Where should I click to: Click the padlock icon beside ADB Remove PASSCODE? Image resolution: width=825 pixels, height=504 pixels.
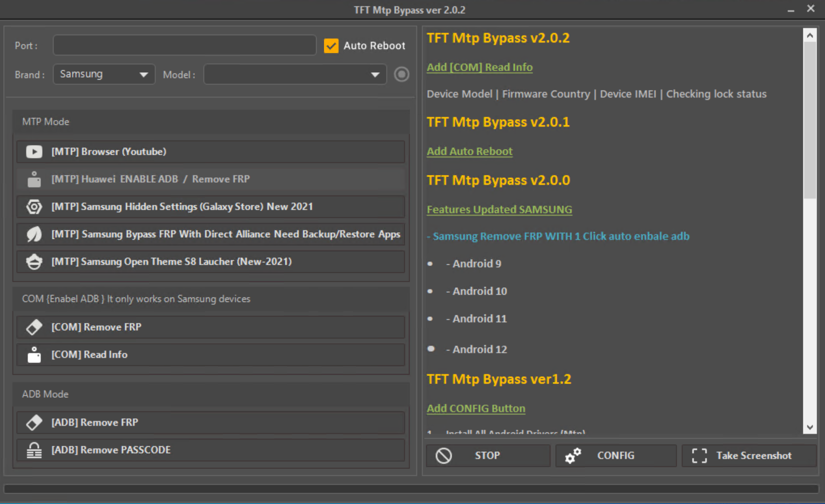(34, 450)
